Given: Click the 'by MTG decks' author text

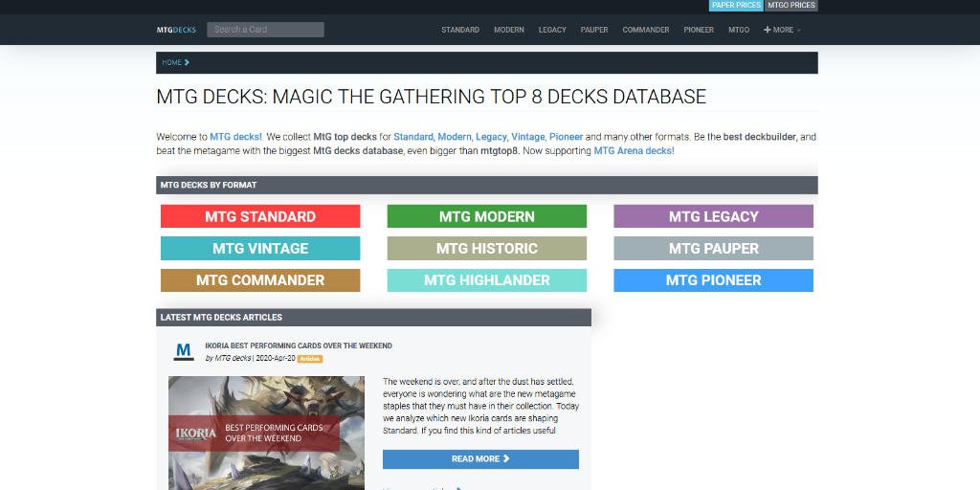Looking at the screenshot, I should [x=228, y=358].
